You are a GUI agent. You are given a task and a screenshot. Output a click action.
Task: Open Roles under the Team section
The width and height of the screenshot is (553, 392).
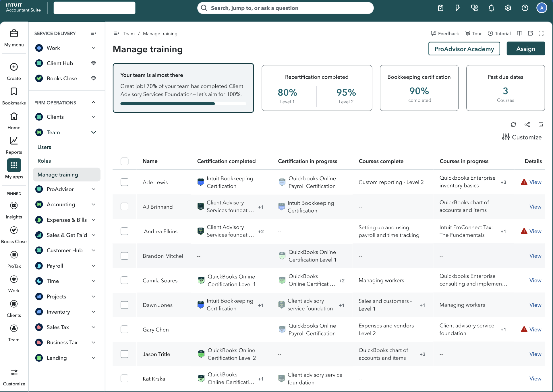tap(44, 161)
